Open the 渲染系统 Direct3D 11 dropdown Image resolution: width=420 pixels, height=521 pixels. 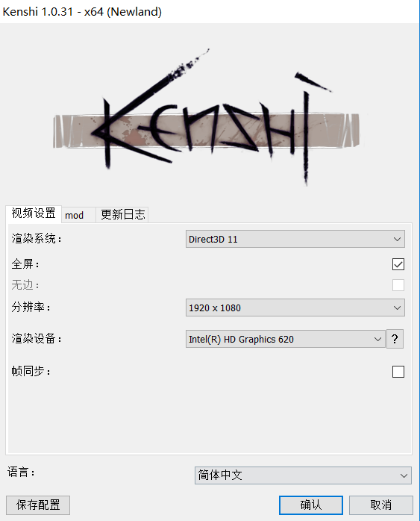pos(295,240)
